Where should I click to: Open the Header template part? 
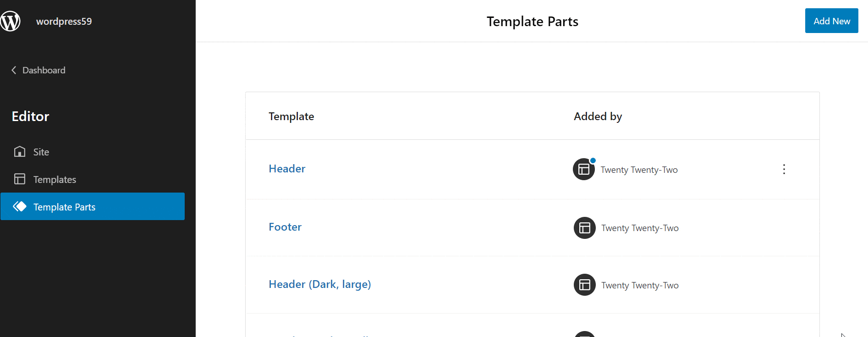pos(287,169)
